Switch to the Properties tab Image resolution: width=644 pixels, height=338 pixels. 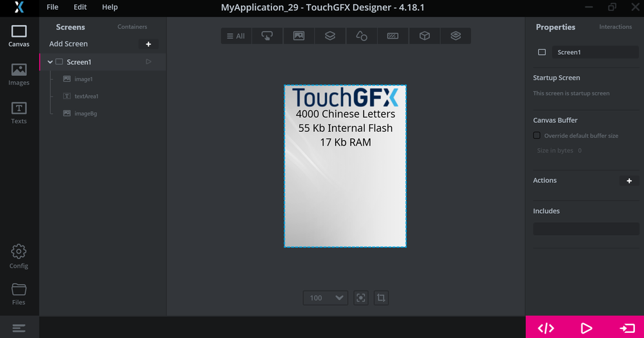tap(555, 27)
